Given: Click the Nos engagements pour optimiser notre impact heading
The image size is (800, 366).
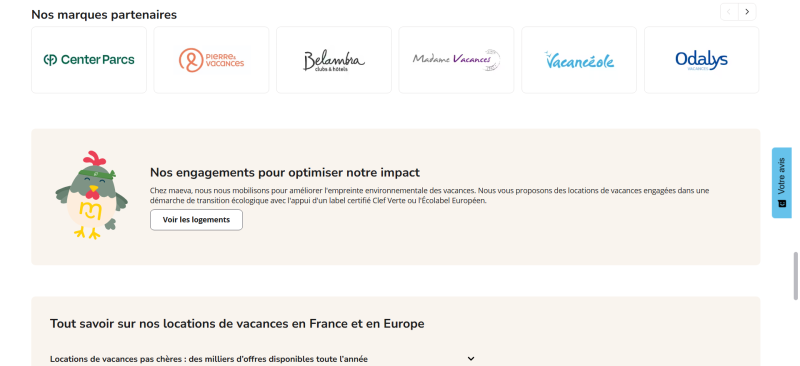Looking at the screenshot, I should pos(285,172).
